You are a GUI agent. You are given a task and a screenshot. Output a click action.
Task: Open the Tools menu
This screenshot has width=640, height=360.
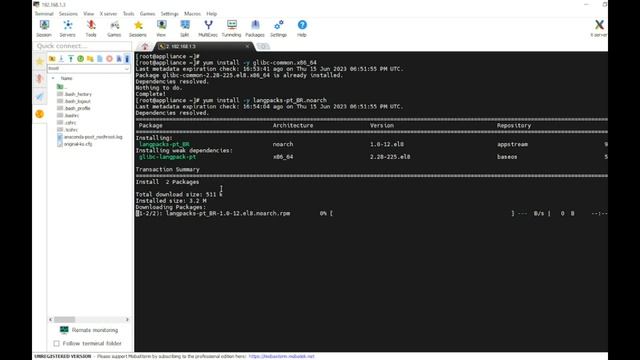point(129,13)
